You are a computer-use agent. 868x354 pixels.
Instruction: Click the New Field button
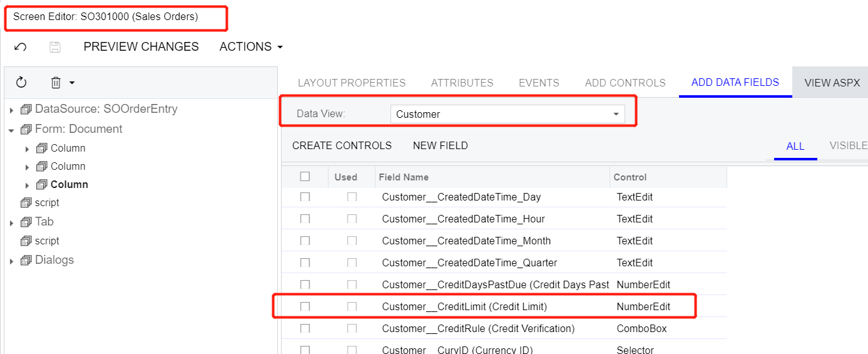441,145
